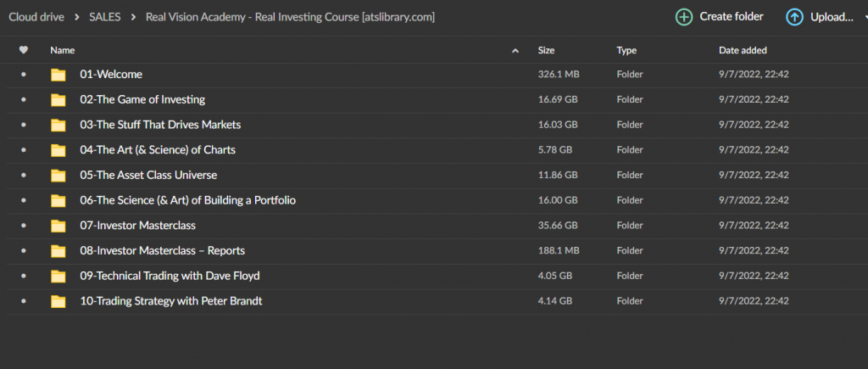
Task: Select 02-The Game of Investing name
Action: (x=142, y=100)
